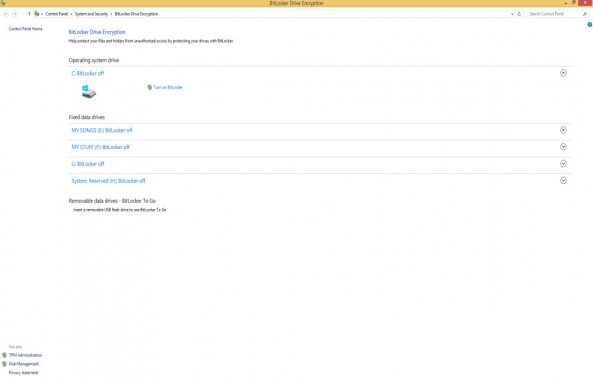Viewport: 593px width, 380px height.
Task: Open the help question mark icon
Action: [590, 25]
